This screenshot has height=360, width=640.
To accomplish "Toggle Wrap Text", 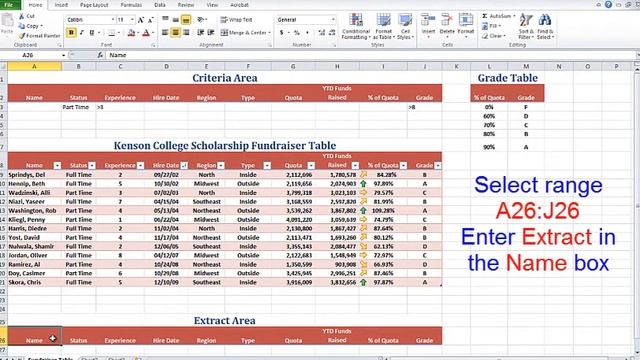I will coord(236,19).
